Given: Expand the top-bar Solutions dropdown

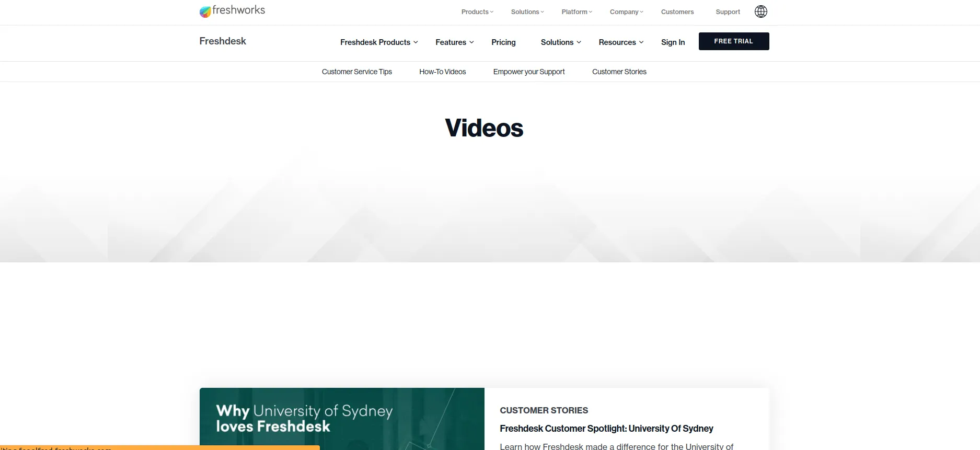Looking at the screenshot, I should tap(527, 12).
